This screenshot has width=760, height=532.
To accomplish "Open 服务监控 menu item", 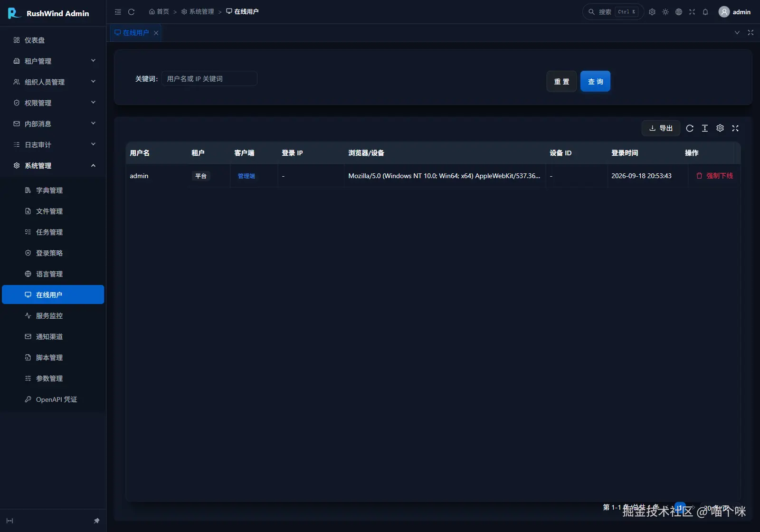I will tap(53, 315).
